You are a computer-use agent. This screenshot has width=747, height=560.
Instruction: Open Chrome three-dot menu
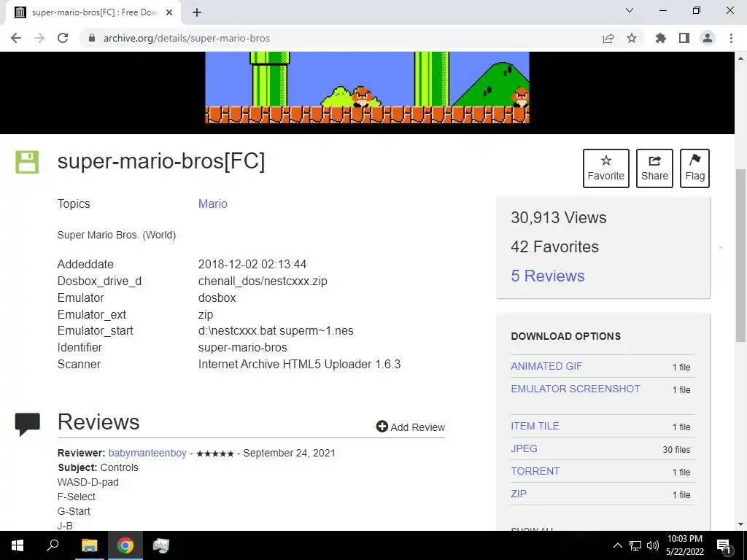[x=731, y=38]
